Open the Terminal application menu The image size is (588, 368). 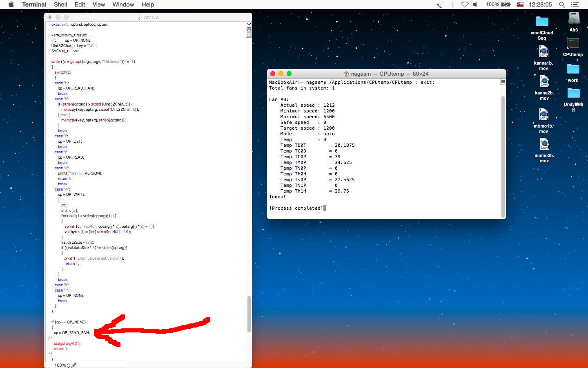coord(34,4)
